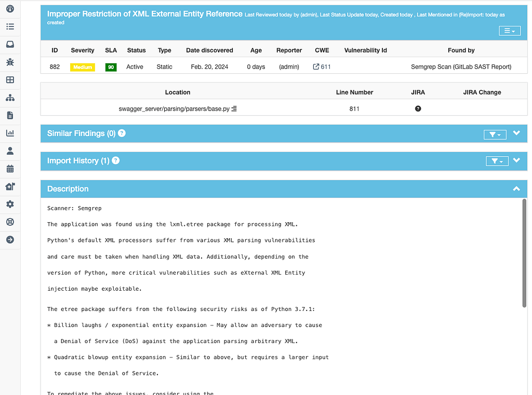Screen dimensions: 532x395
Task: Collapse the Description panel chevron
Action: [x=516, y=188]
